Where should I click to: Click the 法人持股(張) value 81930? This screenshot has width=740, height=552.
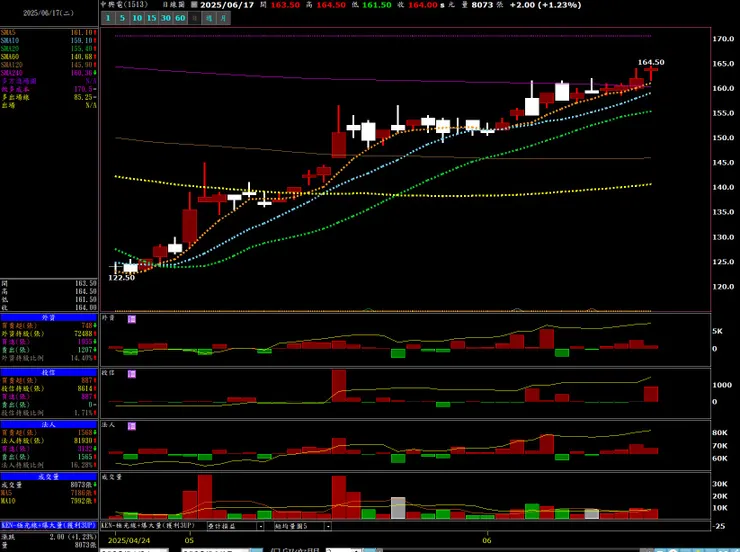[x=84, y=441]
